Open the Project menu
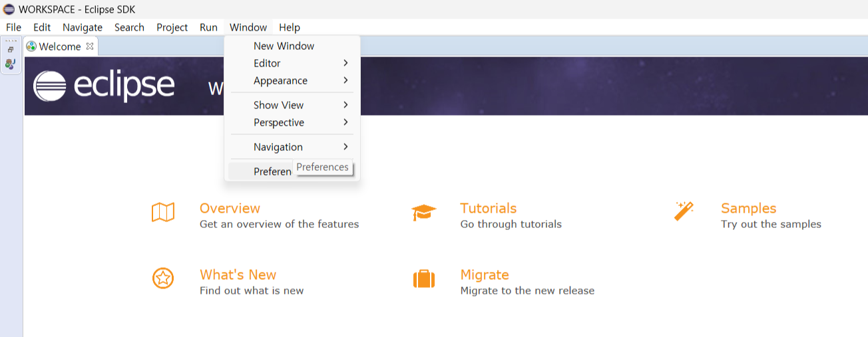868x337 pixels. [x=172, y=27]
